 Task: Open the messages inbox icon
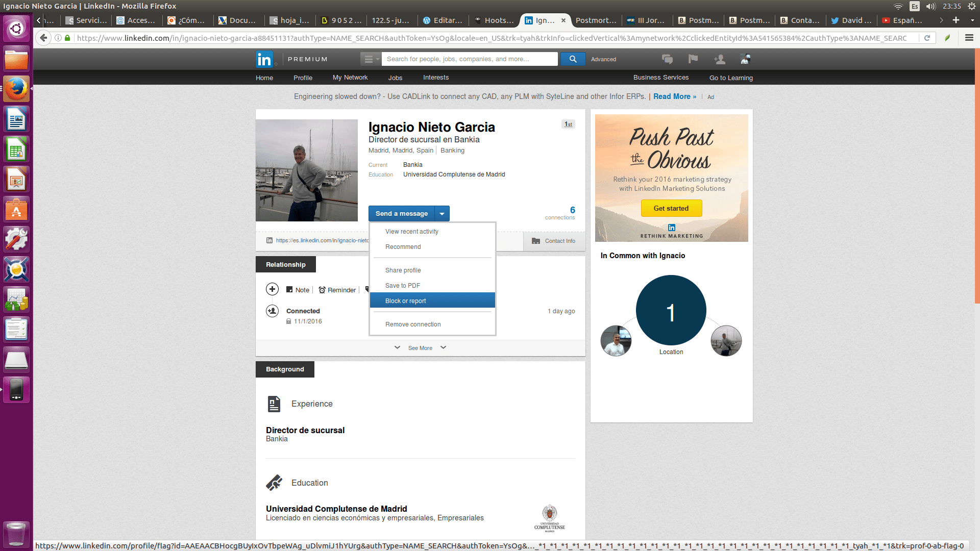667,59
